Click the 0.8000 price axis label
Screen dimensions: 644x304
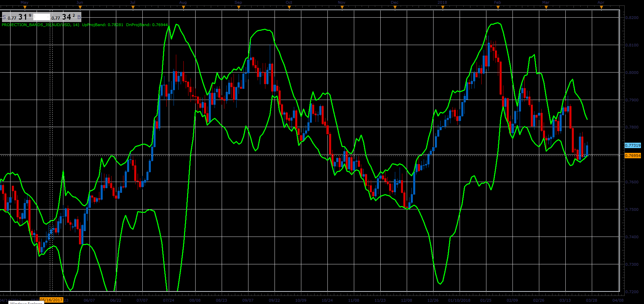632,73
